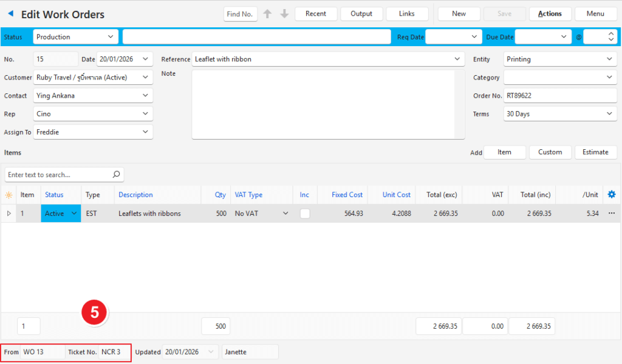Click the Output button
The image size is (622, 364).
coord(361,14)
